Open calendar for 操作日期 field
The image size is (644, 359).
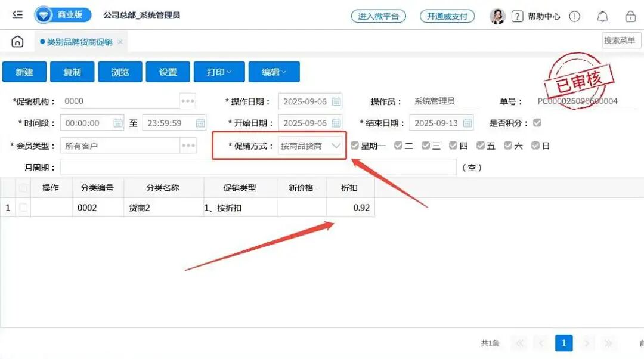[x=336, y=101]
